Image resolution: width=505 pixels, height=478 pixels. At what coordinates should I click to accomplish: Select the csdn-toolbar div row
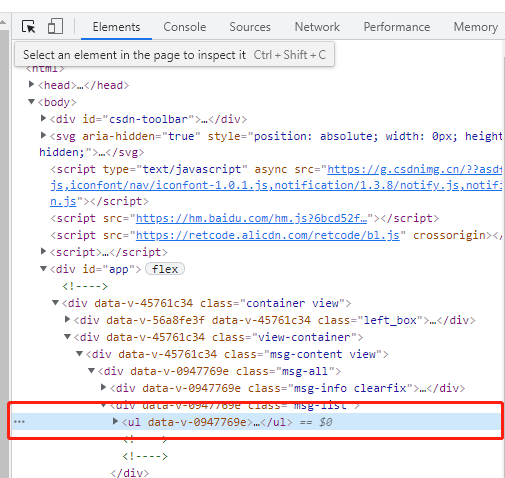257,119
